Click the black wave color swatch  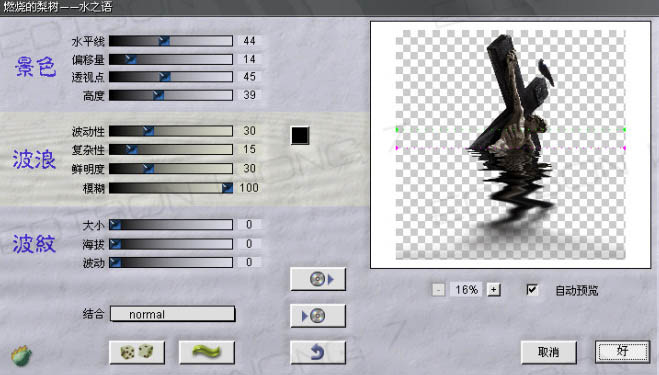(300, 135)
